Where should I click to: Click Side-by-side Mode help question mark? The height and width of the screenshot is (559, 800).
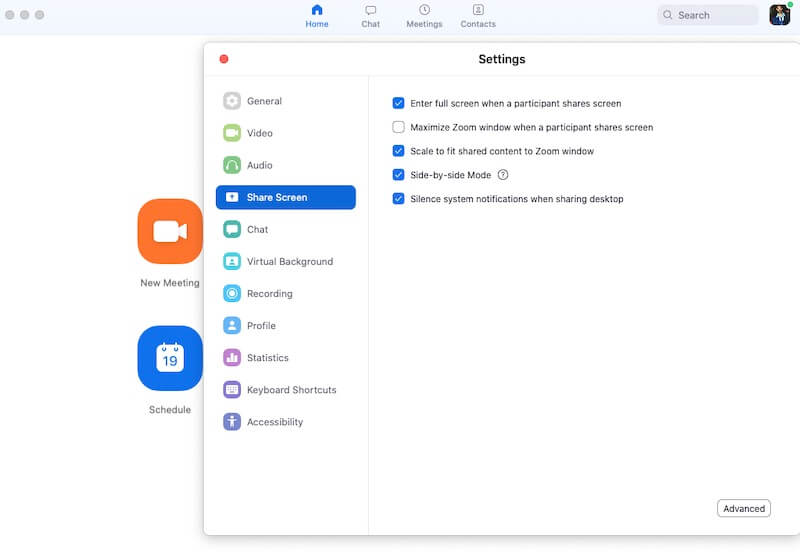point(503,175)
